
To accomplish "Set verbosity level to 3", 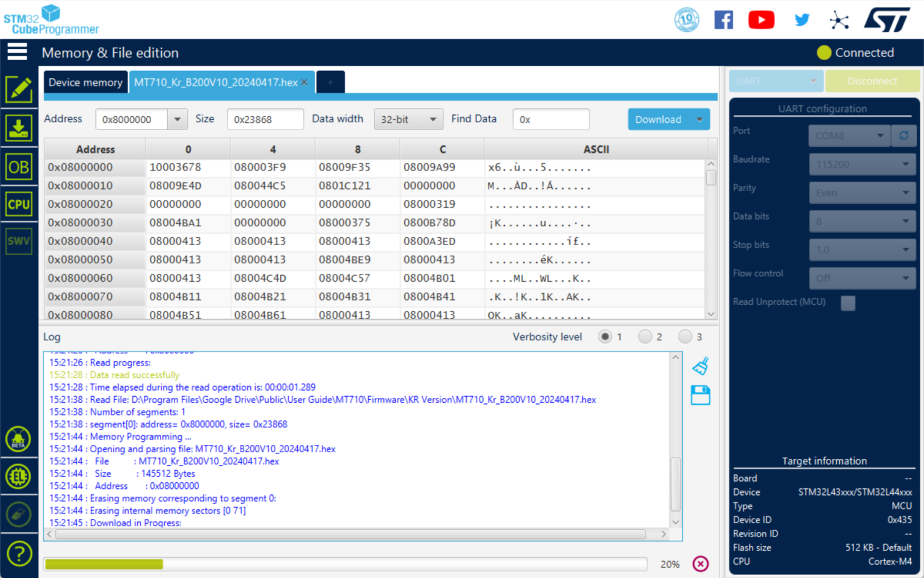I will coord(685,337).
